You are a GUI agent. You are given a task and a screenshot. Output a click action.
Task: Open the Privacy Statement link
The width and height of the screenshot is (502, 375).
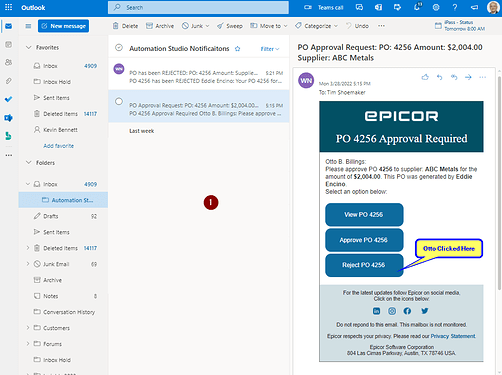point(453,336)
